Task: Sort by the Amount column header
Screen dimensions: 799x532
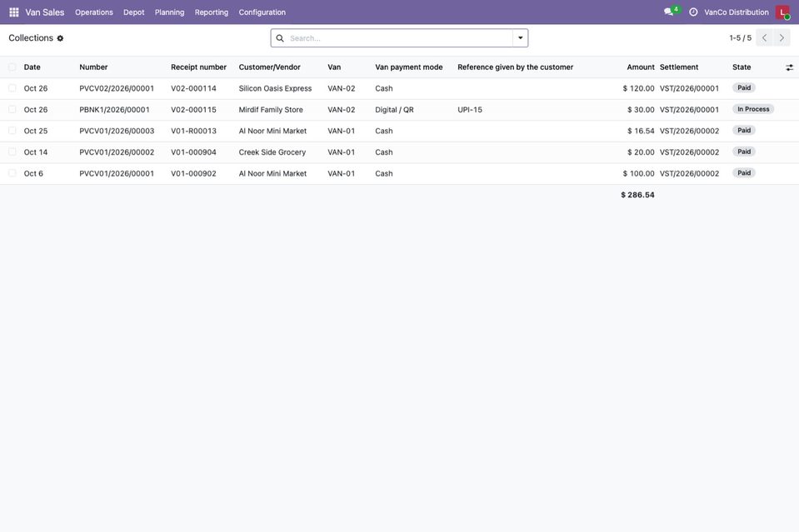Action: click(641, 67)
